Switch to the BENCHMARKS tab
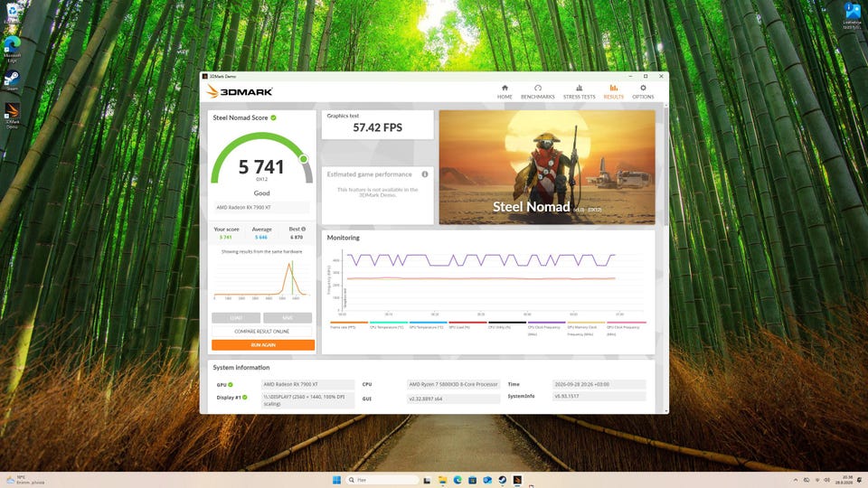Image resolution: width=868 pixels, height=488 pixels. (x=537, y=92)
